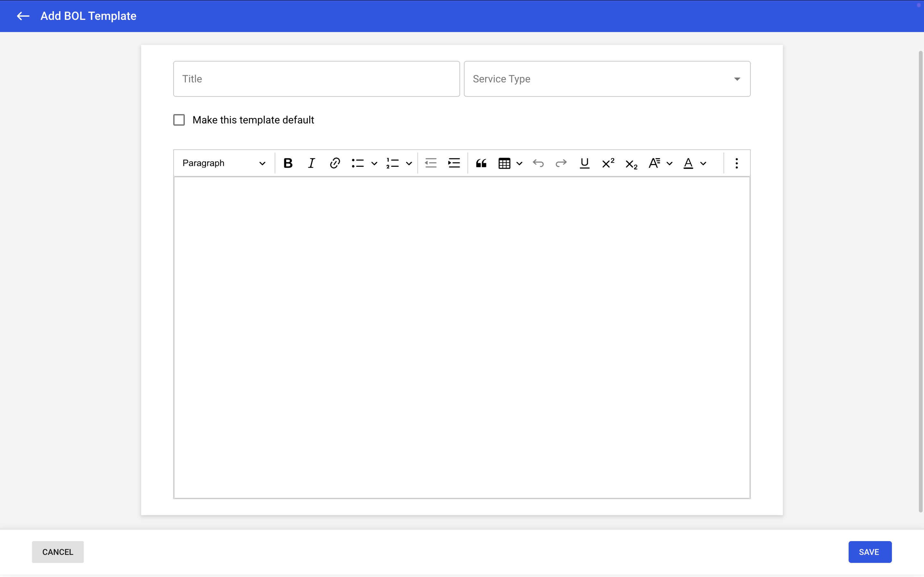Insert a hyperlink with link icon
This screenshot has height=577, width=924.
coord(335,163)
